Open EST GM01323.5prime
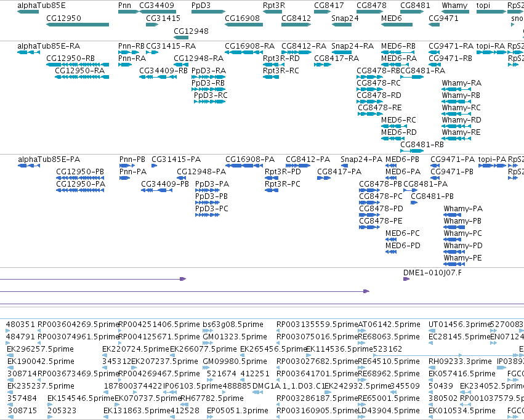524x420 pixels. [235, 337]
